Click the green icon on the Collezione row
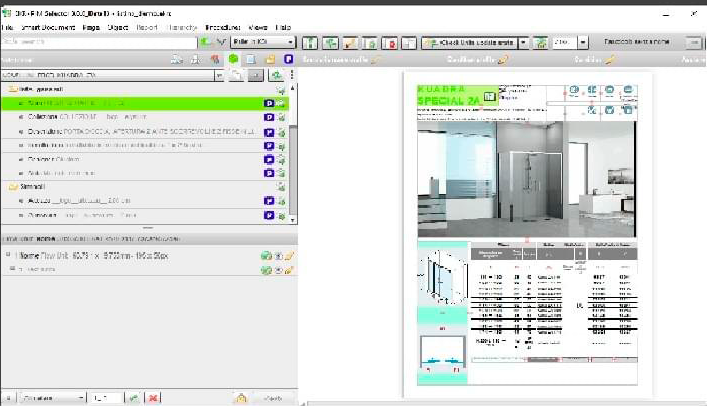 (x=281, y=118)
